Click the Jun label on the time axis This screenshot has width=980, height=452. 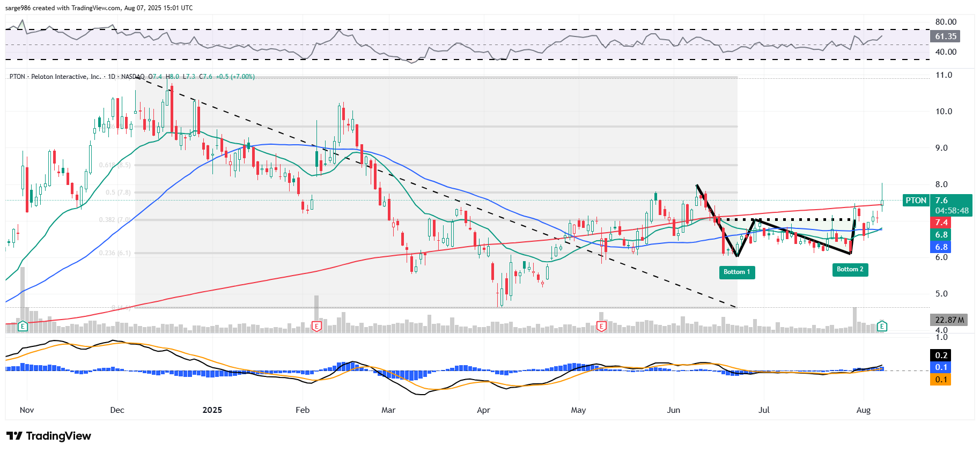673,410
